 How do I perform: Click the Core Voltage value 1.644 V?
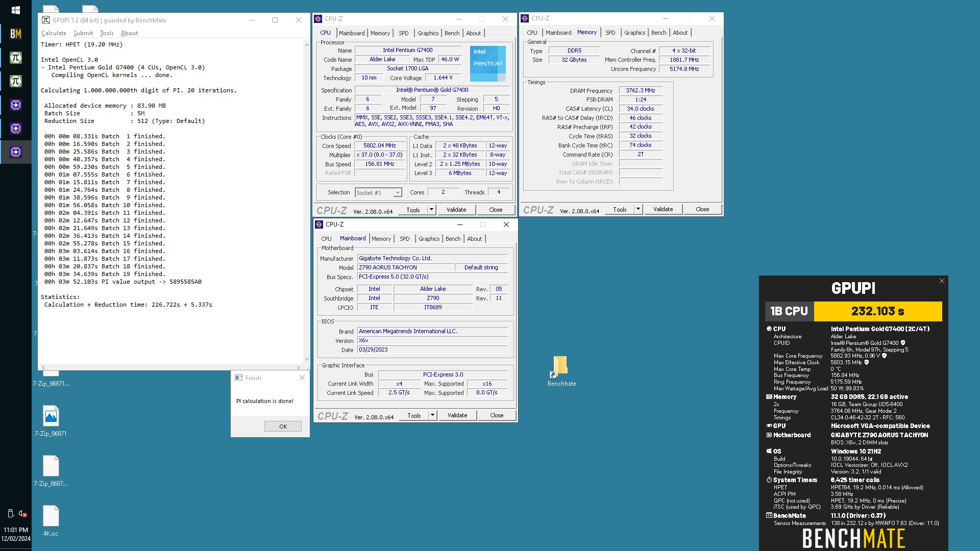(443, 78)
